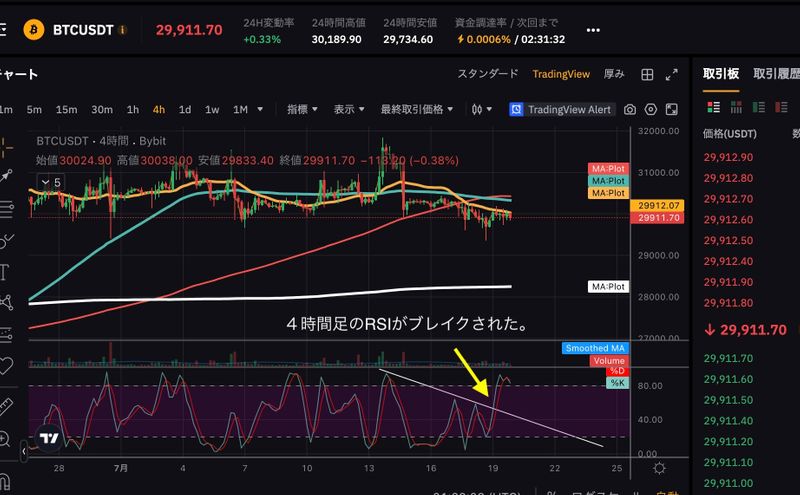Toggle the magnet mode tool
This screenshot has height=495, width=800.
(x=4, y=481)
